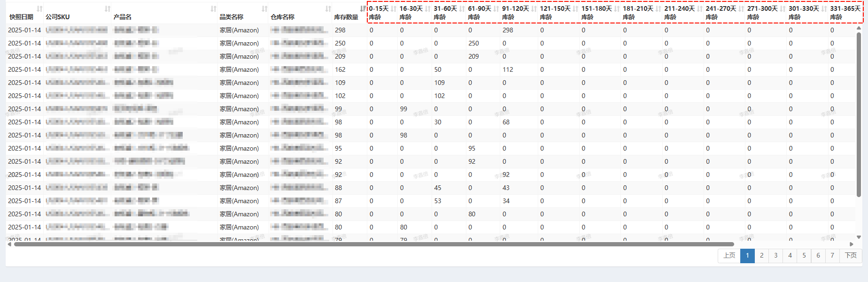Sort by 0-15天库龄 column sort icon
This screenshot has width=868, height=282.
tap(394, 9)
